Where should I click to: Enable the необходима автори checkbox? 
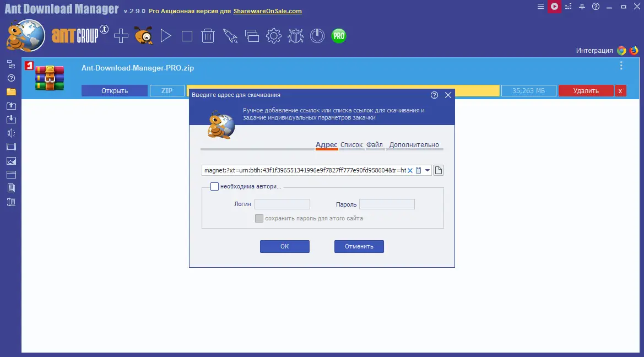tap(214, 186)
